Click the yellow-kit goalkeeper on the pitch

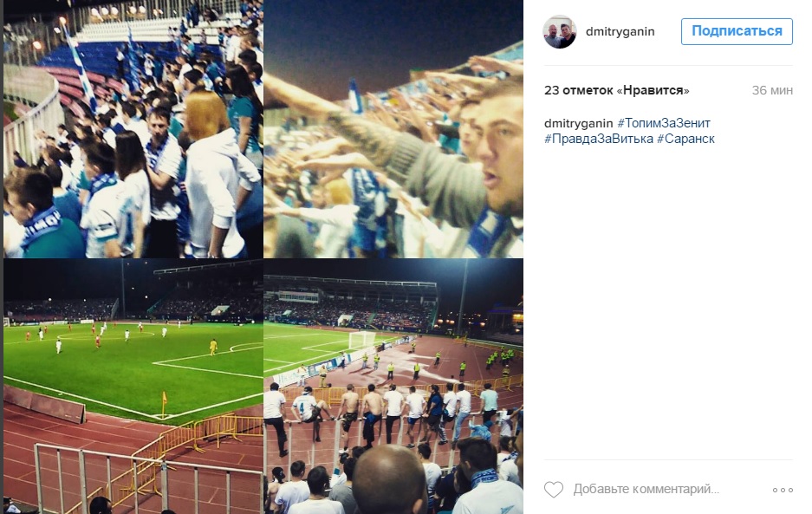(213, 347)
